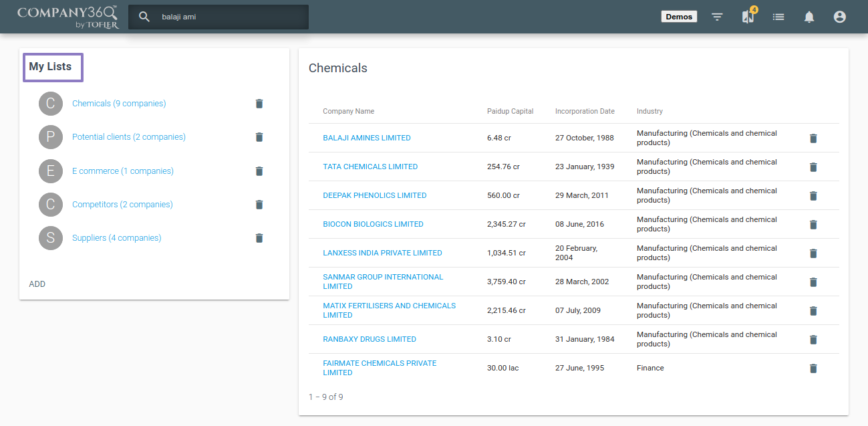Screen dimensions: 868x426
Task: Open RANBAXY DRUGS LIMITED company page
Action: click(370, 340)
